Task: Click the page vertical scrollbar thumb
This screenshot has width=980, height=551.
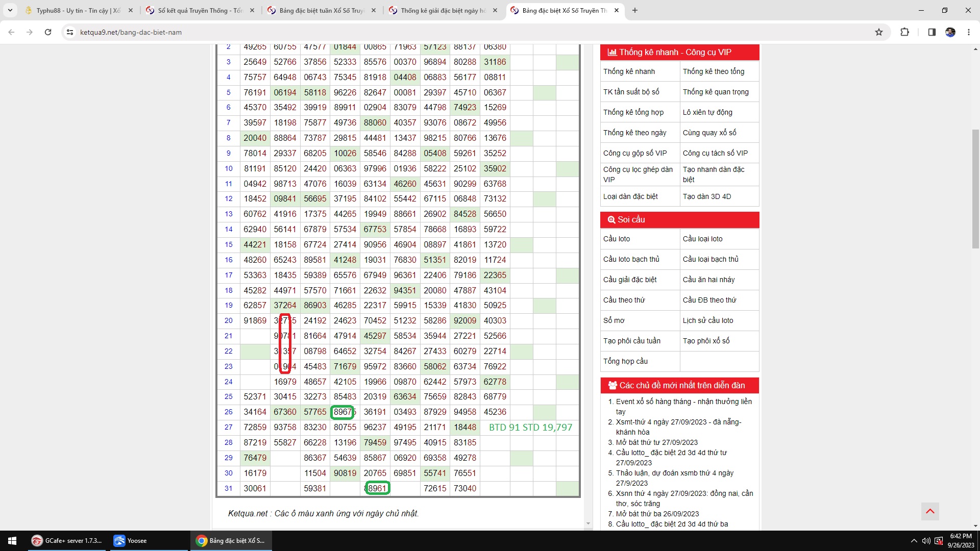Action: tap(975, 189)
